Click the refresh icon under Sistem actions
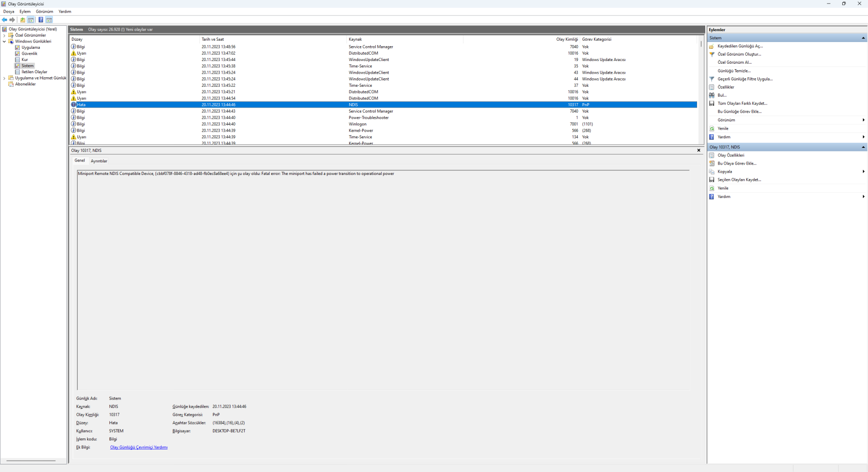Image resolution: width=868 pixels, height=472 pixels. (x=712, y=128)
